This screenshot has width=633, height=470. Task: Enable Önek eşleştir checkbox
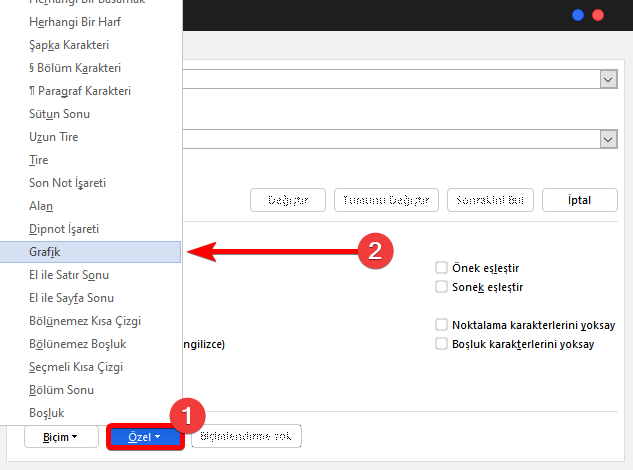[x=441, y=268]
